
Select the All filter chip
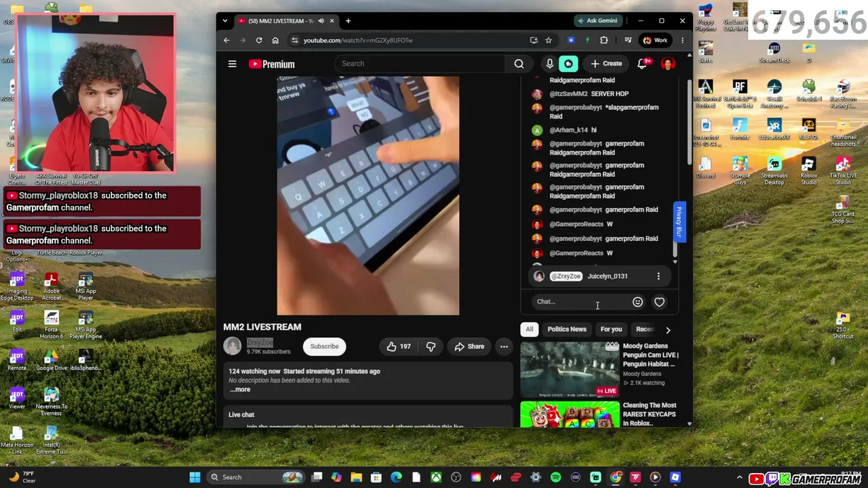tap(530, 329)
